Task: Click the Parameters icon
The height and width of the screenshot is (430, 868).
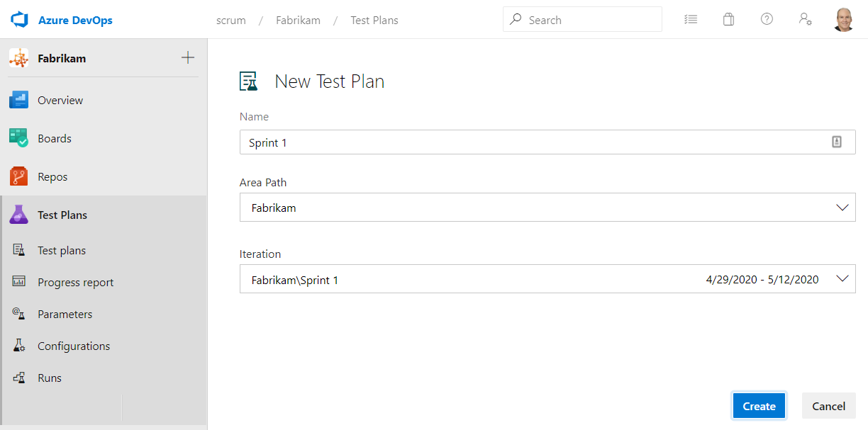Action: coord(19,314)
